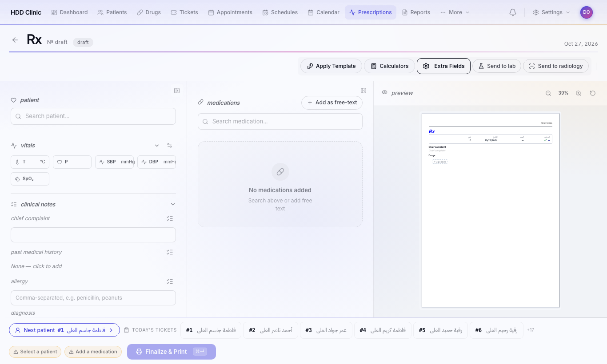
Task: Click Add as free-text button
Action: coord(332,103)
